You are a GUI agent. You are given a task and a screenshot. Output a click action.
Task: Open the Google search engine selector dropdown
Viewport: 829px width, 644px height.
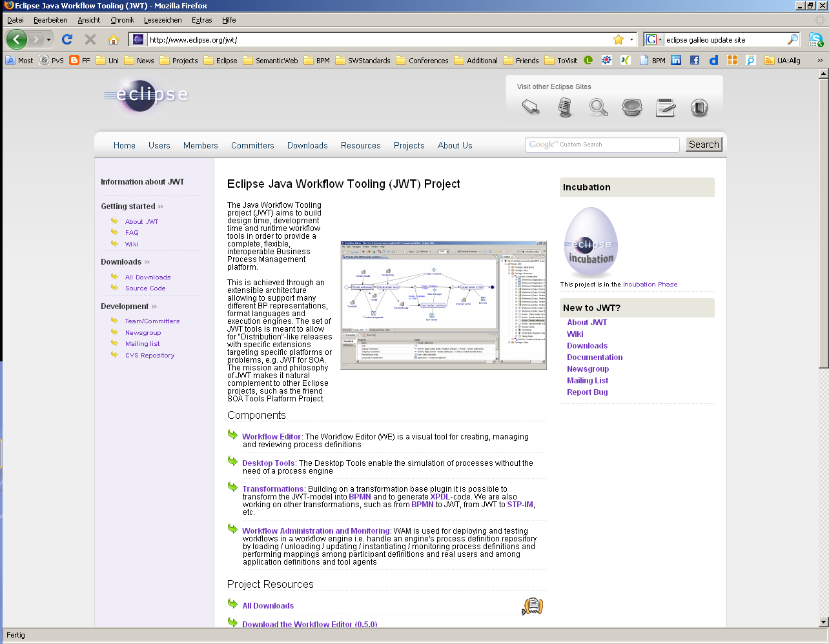[654, 39]
